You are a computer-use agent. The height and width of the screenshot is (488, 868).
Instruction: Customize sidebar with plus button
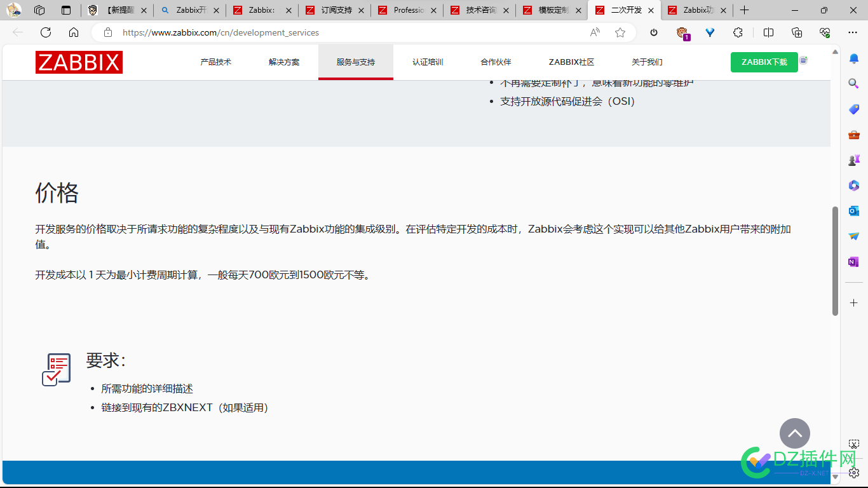point(854,303)
